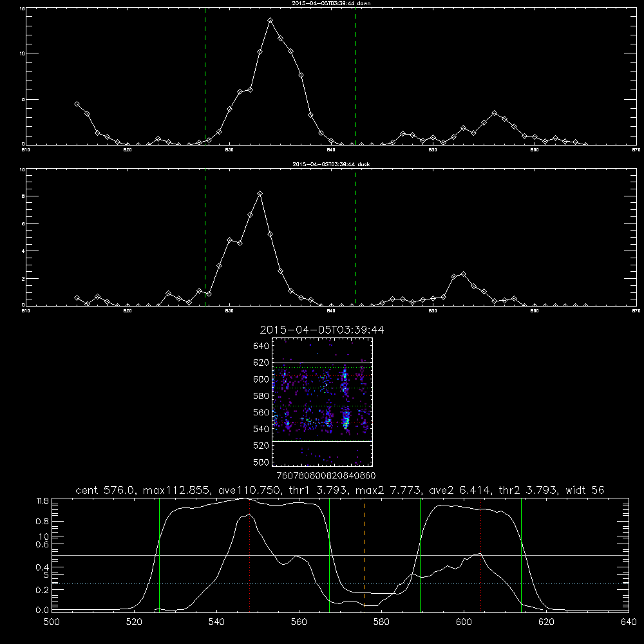Select the 'cent 576.0' value in stats line

[x=106, y=490]
